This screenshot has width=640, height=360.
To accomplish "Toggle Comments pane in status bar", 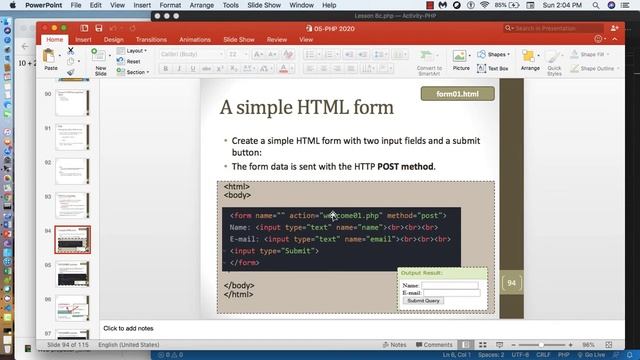I will click(434, 345).
